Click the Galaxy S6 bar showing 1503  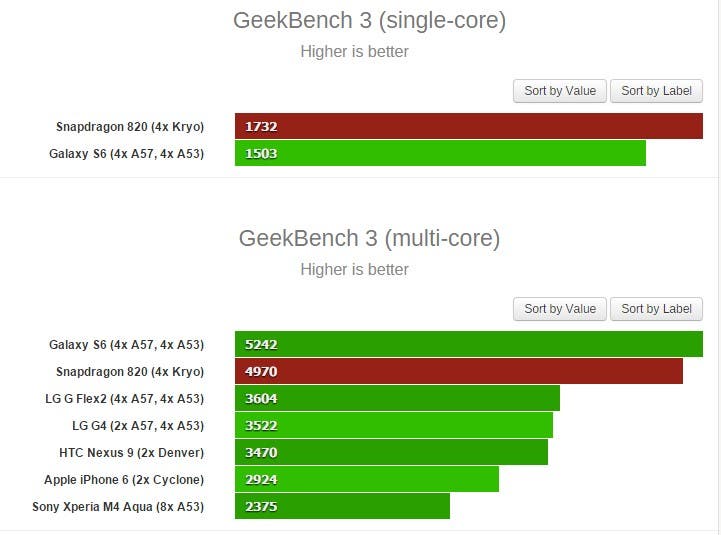point(440,153)
